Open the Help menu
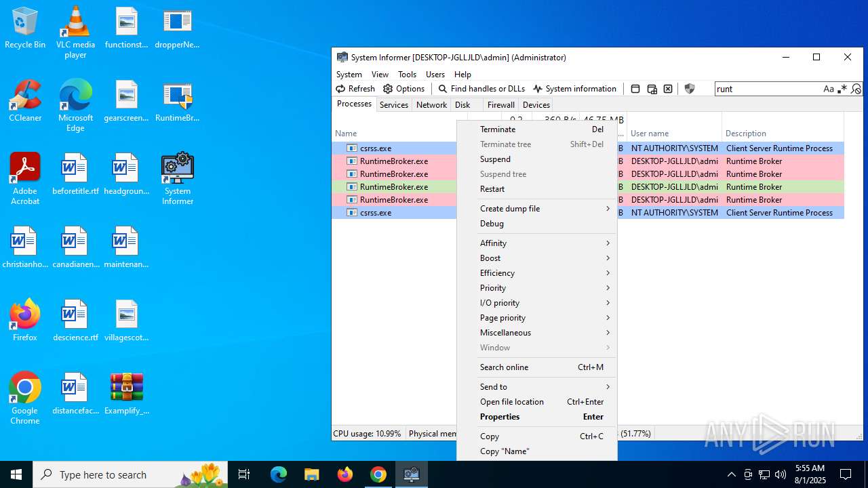This screenshot has height=488, width=868. pyautogui.click(x=462, y=75)
